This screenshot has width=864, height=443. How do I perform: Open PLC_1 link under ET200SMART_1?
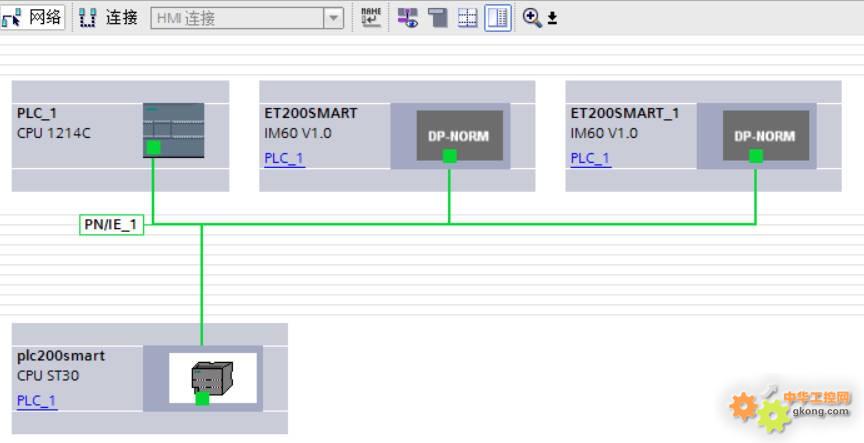click(590, 158)
